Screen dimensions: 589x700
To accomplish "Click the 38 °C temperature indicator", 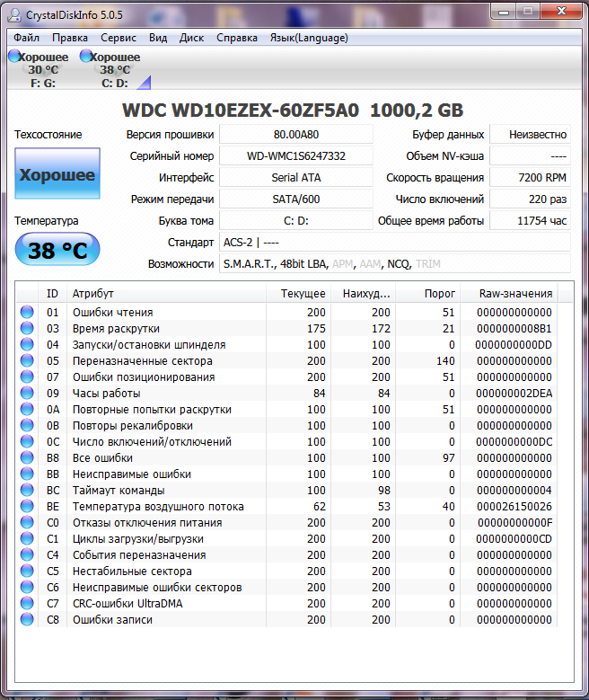I will pyautogui.click(x=57, y=249).
